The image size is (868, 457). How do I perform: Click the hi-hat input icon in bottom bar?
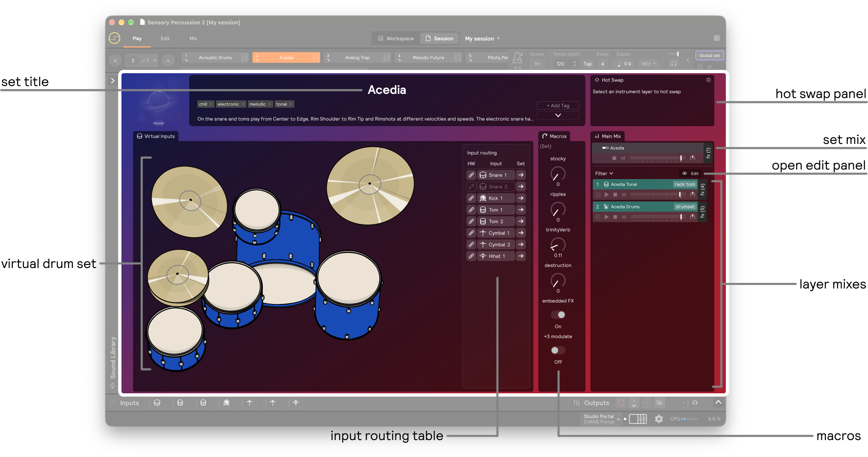pyautogui.click(x=296, y=402)
